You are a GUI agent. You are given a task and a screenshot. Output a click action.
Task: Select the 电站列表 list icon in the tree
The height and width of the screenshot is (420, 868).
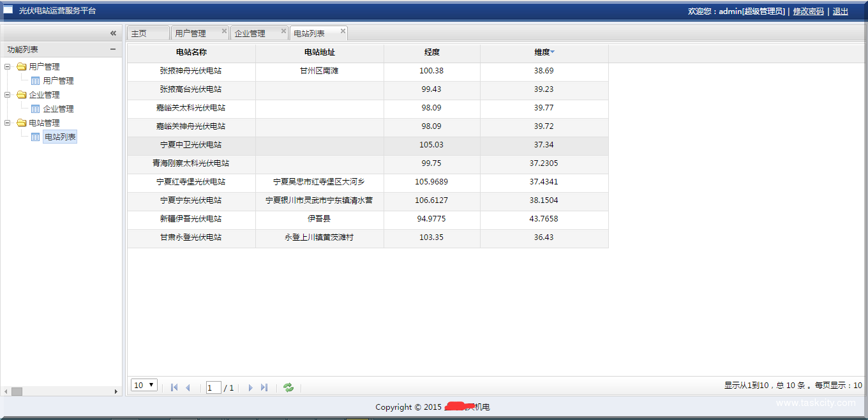click(x=35, y=137)
